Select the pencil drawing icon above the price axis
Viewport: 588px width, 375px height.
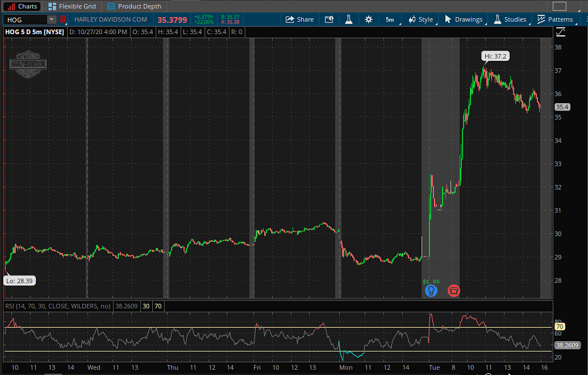(x=560, y=33)
